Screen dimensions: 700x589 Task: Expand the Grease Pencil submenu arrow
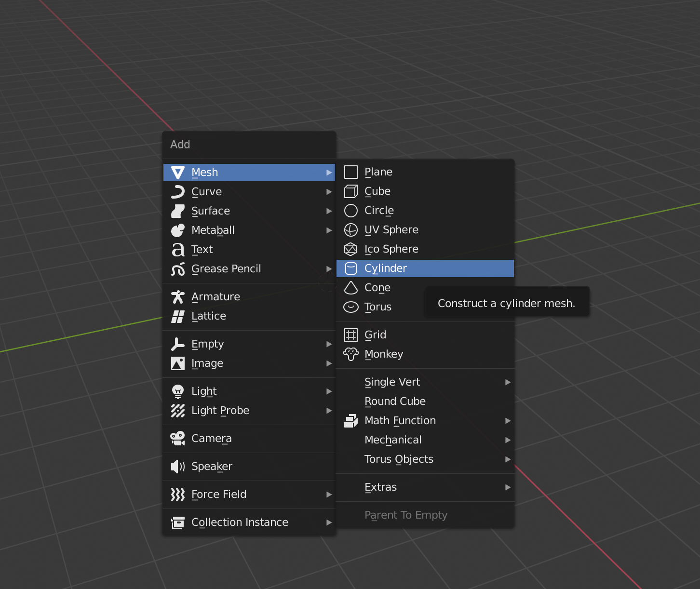[329, 269]
